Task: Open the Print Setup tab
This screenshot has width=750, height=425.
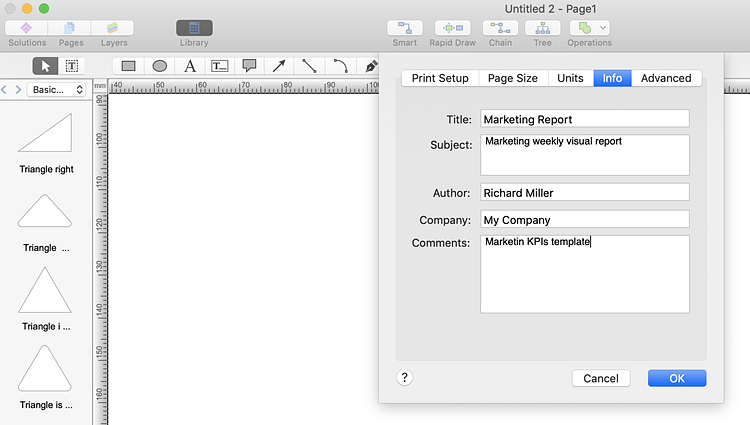Action: pos(440,78)
